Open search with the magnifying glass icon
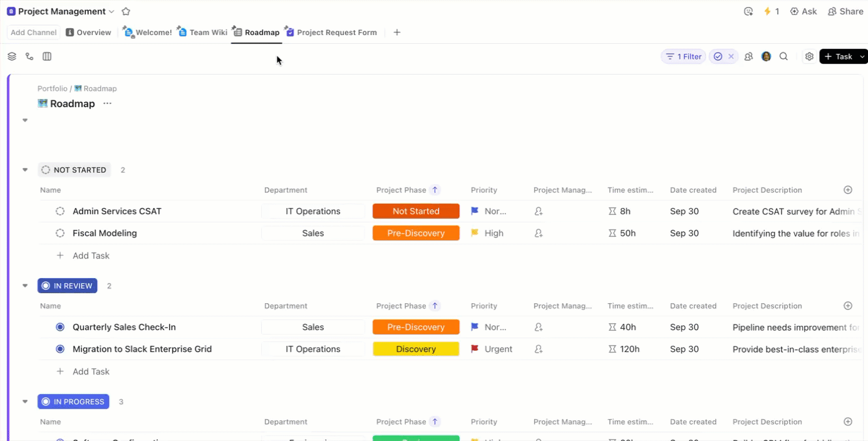 (x=783, y=56)
